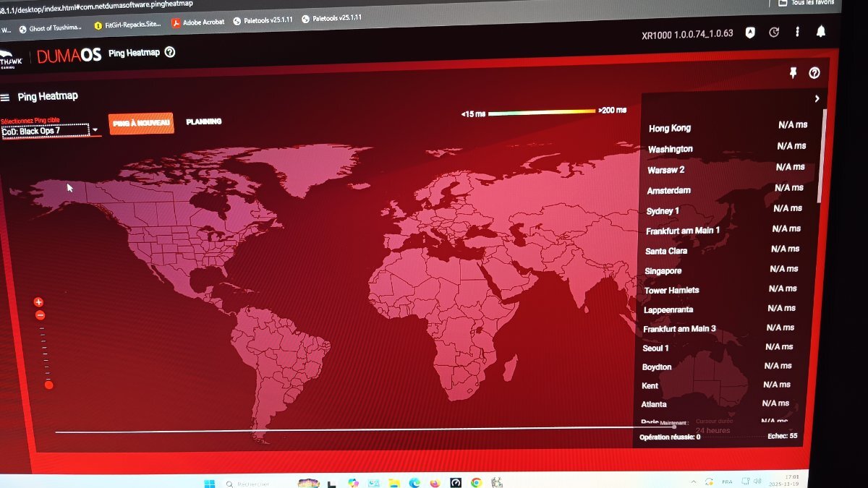Open the hamburger menu beside Ping Heatmap
Image resolution: width=868 pixels, height=488 pixels.
[x=5, y=97]
